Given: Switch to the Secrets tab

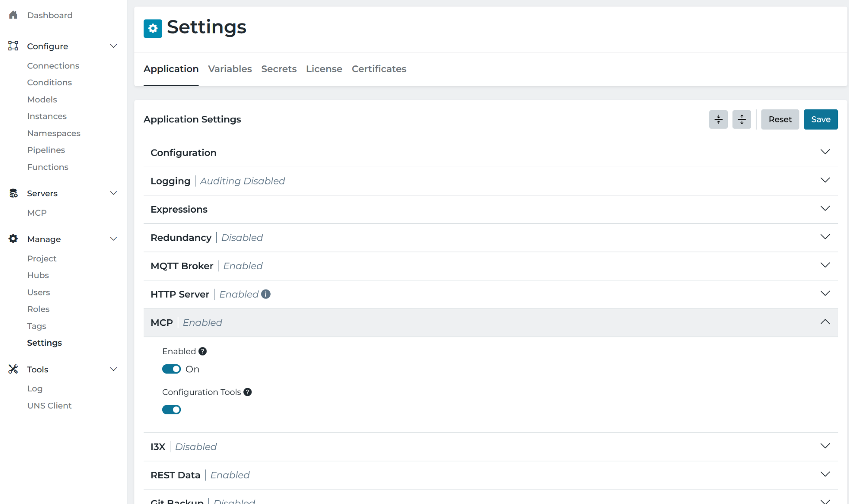Looking at the screenshot, I should (279, 69).
